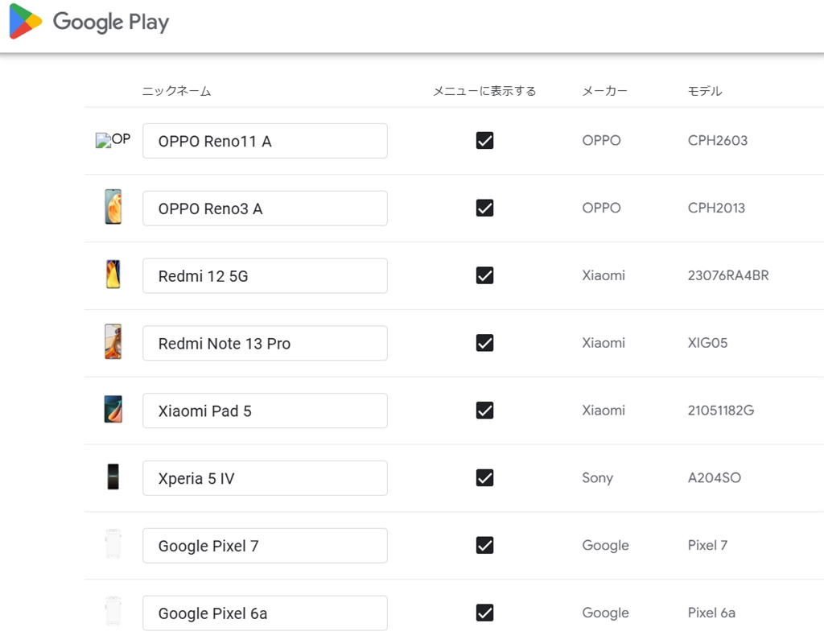
Task: Uncheck menu display for Redmi 12 5G
Action: tap(484, 275)
